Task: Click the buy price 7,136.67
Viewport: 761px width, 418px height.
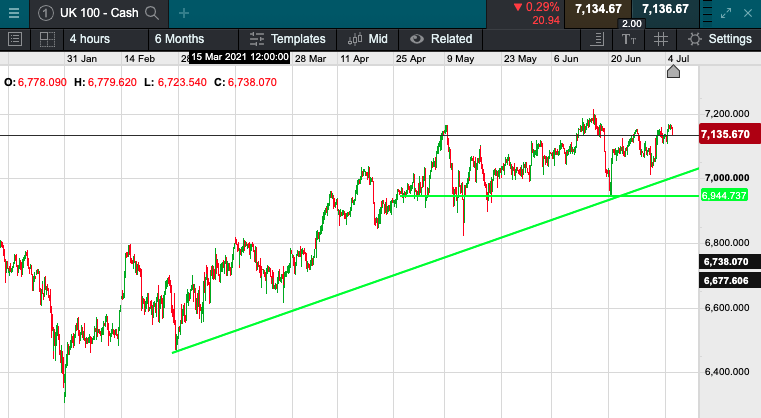Action: point(665,9)
